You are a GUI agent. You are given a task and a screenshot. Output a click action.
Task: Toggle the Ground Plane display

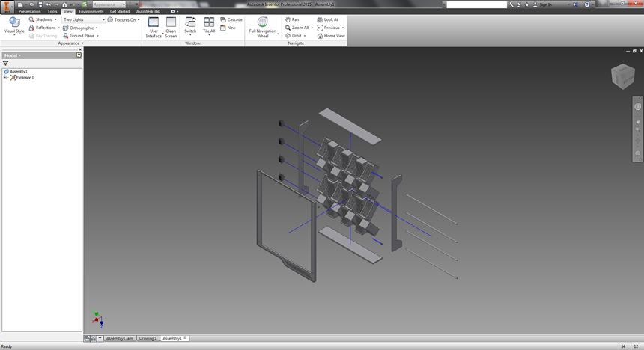pos(78,36)
